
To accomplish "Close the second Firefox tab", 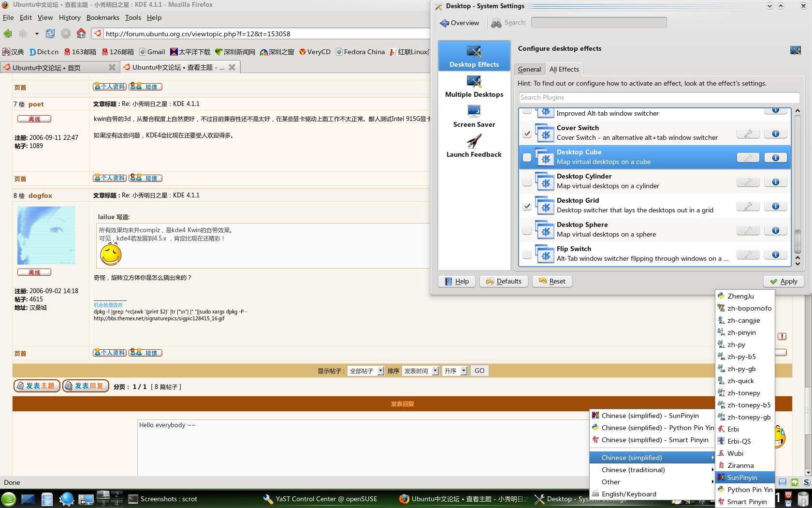I will 232,67.
